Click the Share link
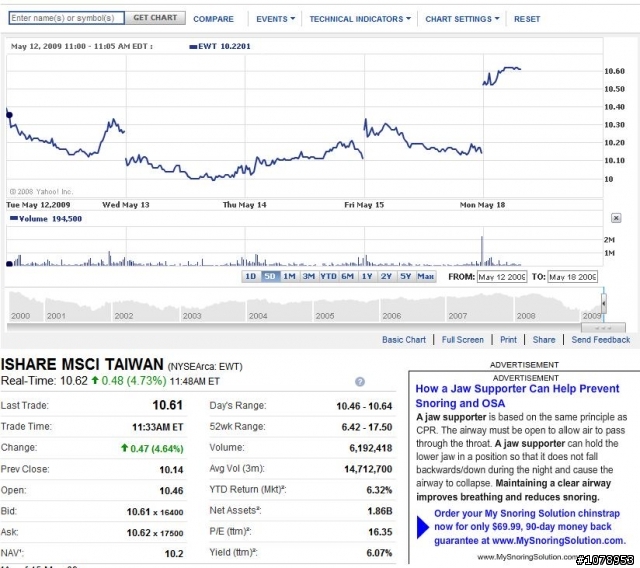 tap(544, 339)
